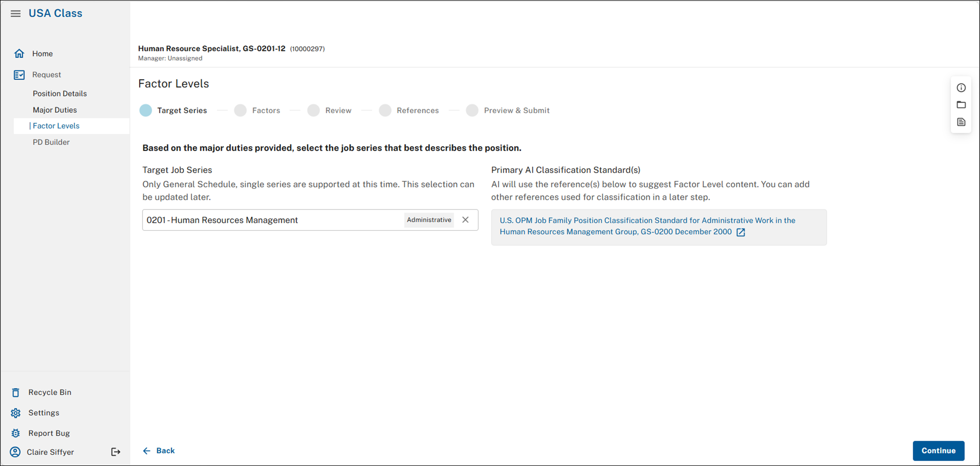This screenshot has width=980, height=466.
Task: Go to References step label
Action: [417, 111]
